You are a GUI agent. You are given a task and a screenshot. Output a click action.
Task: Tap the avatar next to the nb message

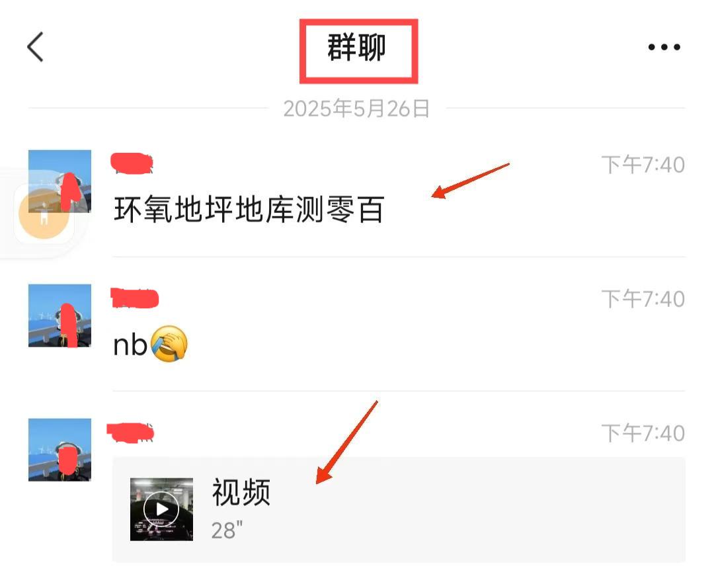click(x=59, y=315)
